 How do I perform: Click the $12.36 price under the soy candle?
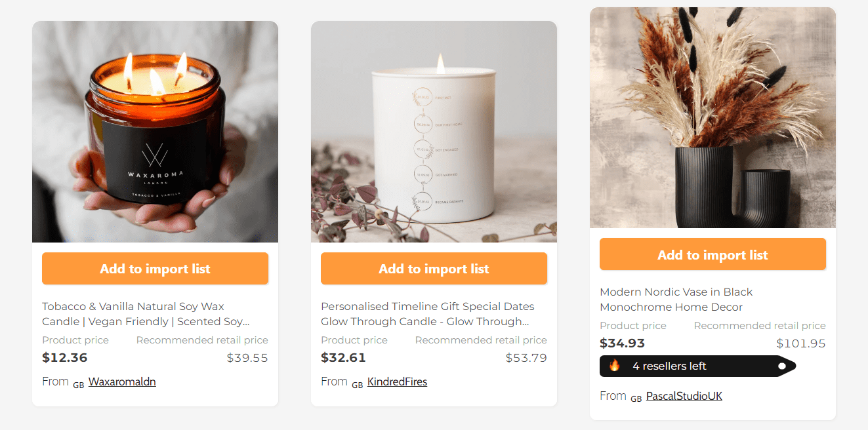[x=64, y=357]
